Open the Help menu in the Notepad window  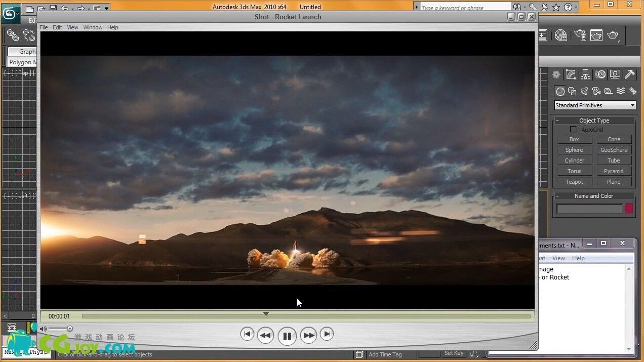(x=578, y=258)
